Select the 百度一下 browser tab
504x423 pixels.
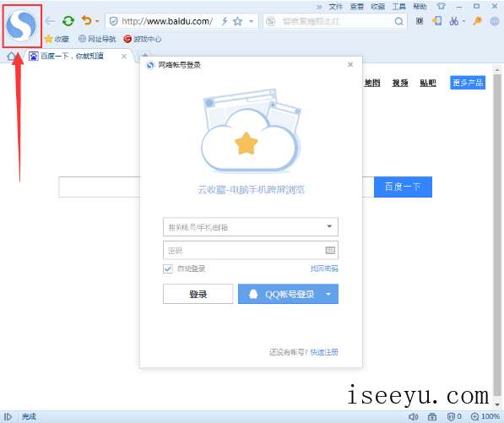[77, 57]
